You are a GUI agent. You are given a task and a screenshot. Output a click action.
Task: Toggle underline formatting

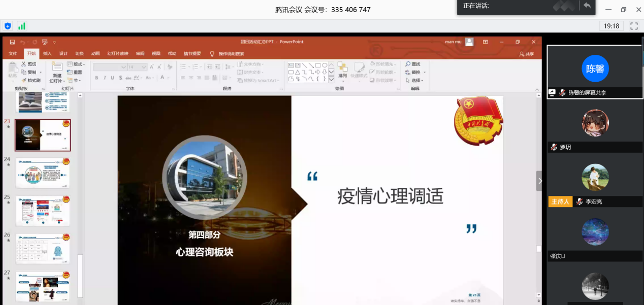[x=112, y=78]
